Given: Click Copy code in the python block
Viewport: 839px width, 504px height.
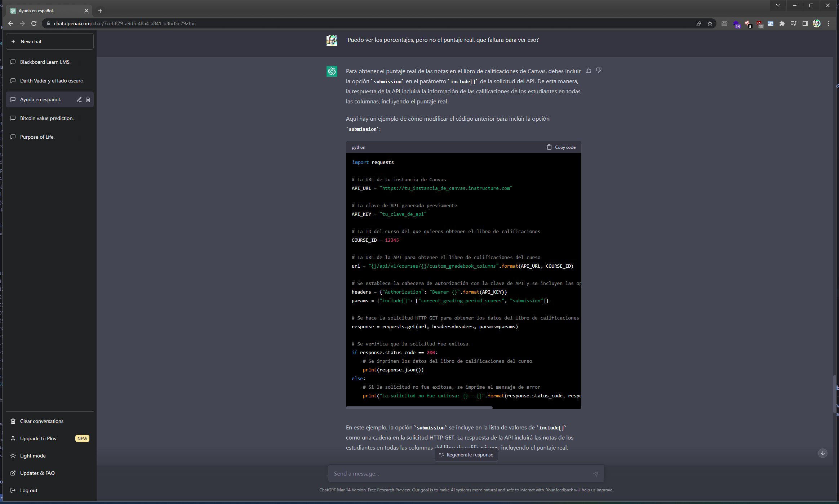Looking at the screenshot, I should coord(561,147).
